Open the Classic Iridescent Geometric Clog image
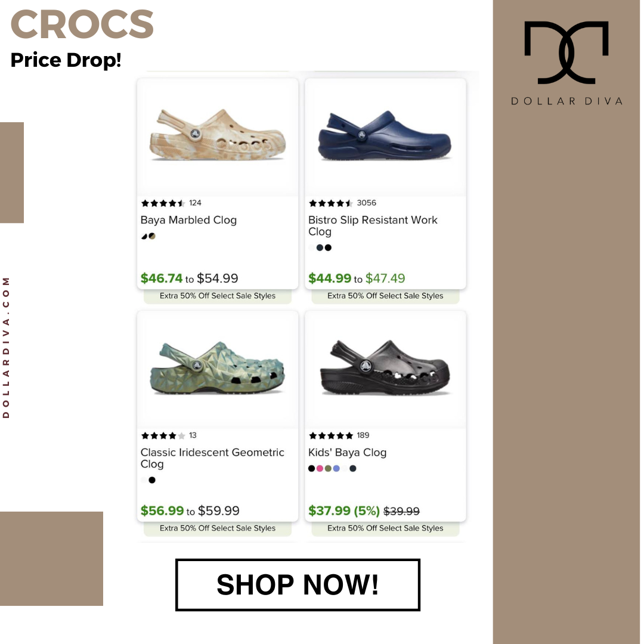The image size is (644, 644). pyautogui.click(x=217, y=367)
